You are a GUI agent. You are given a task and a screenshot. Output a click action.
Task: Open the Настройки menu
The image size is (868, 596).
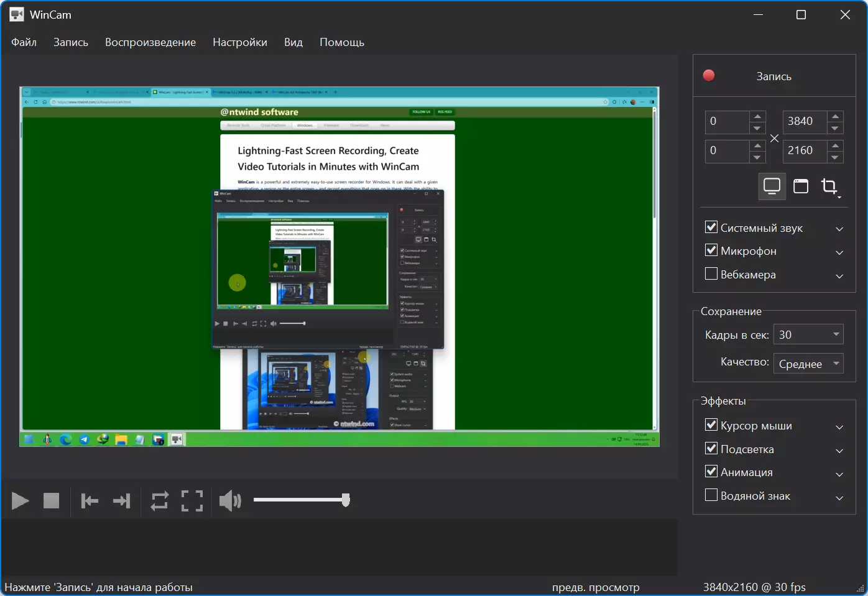coord(240,42)
